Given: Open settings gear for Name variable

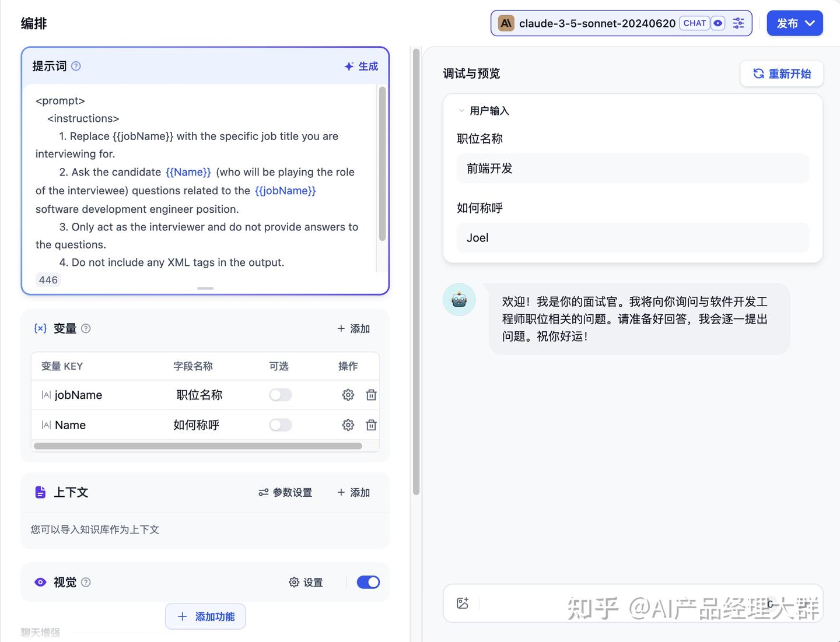Looking at the screenshot, I should [348, 425].
